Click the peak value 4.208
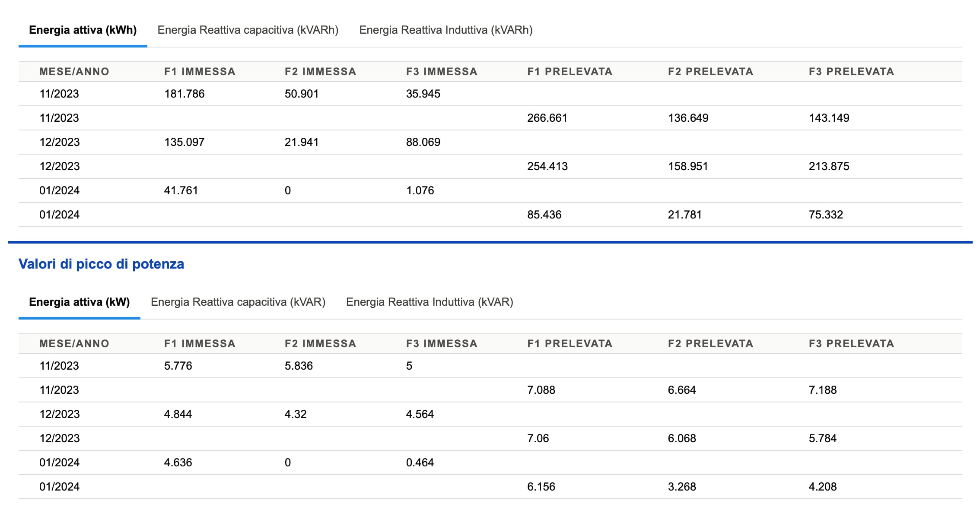Viewport: 980px width, 513px height. click(x=823, y=487)
